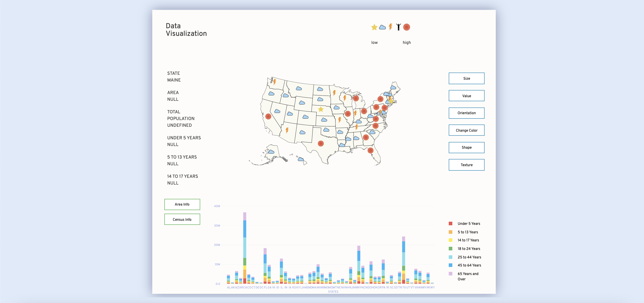Click the red Under 5 Years swatch
The image size is (644, 303).
point(450,223)
